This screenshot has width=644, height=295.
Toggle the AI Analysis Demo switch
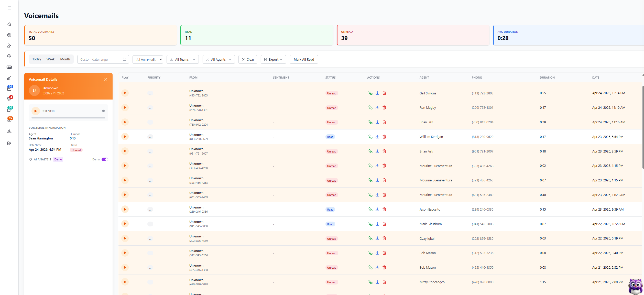pos(105,159)
